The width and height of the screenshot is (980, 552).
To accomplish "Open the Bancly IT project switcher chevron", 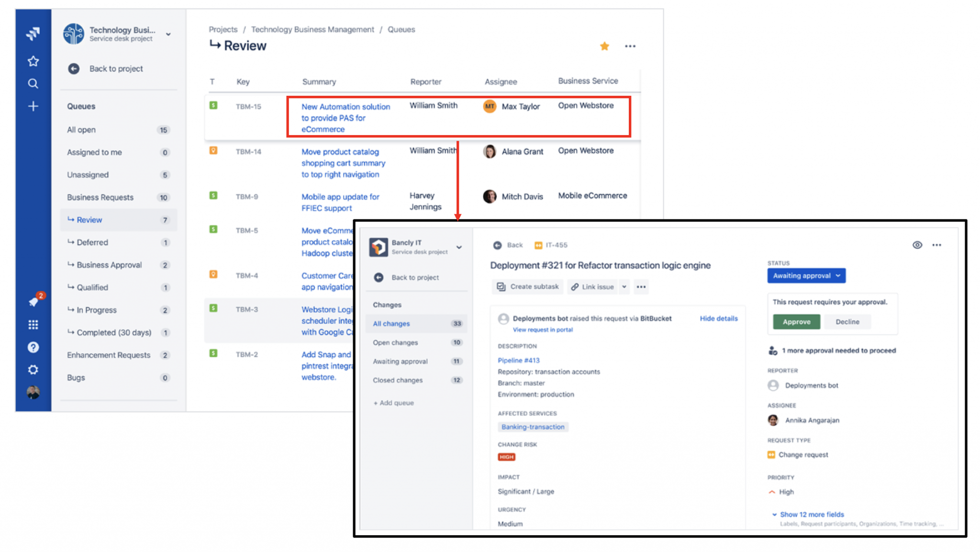I will point(459,248).
